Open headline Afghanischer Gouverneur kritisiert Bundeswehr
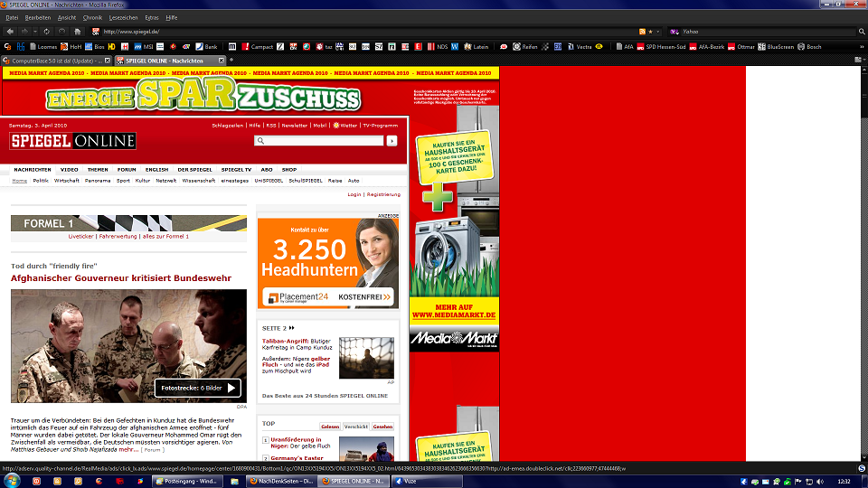This screenshot has width=868, height=488. point(121,278)
